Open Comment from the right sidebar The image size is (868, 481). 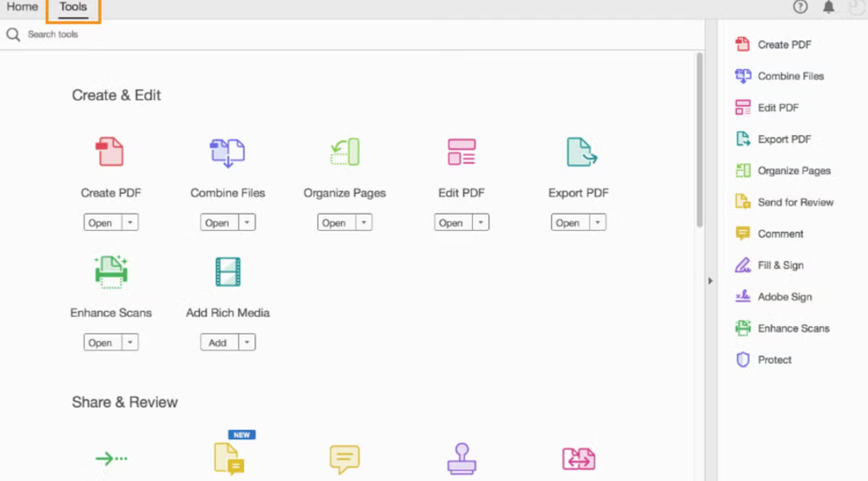pyautogui.click(x=769, y=233)
